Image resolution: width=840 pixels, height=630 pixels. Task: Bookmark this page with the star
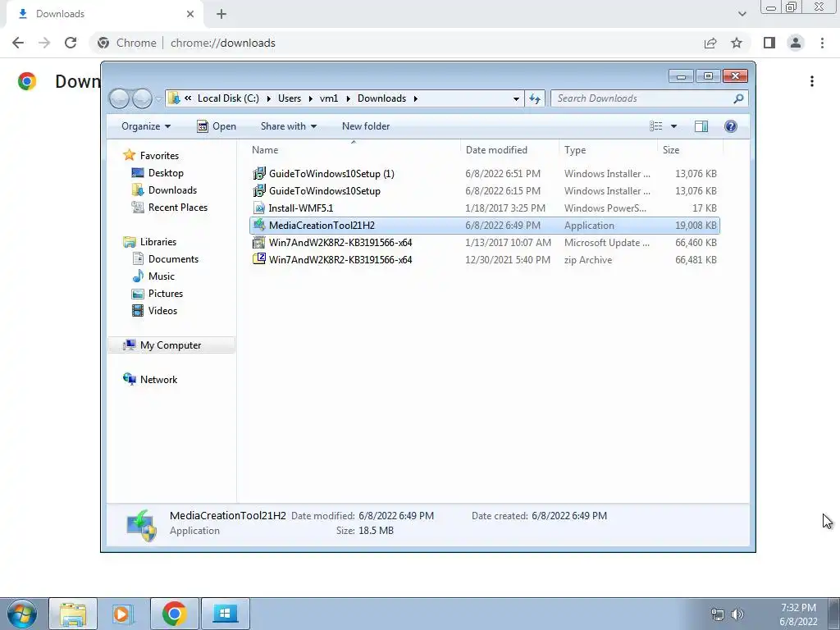[737, 43]
